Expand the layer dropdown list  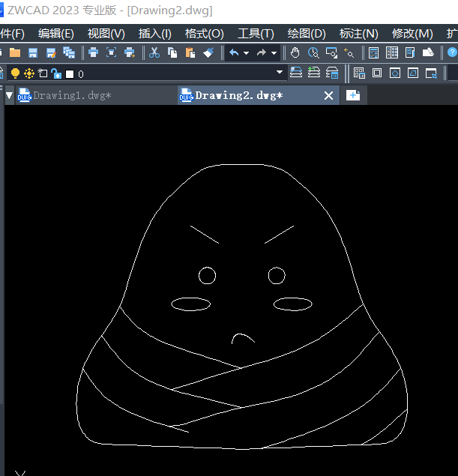280,72
